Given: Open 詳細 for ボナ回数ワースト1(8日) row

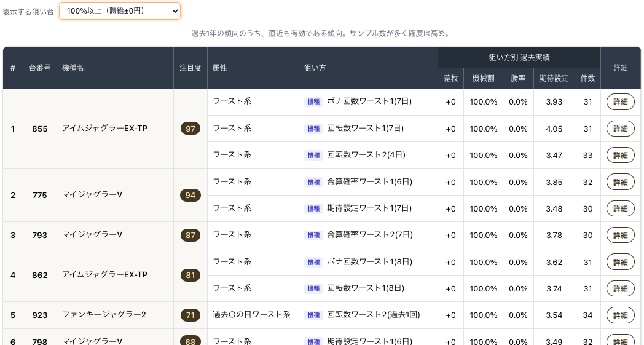Looking at the screenshot, I should tap(620, 262).
